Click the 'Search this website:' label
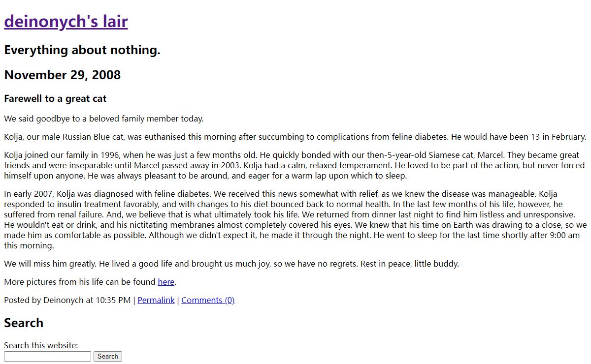This screenshot has height=364, width=591. click(x=41, y=345)
